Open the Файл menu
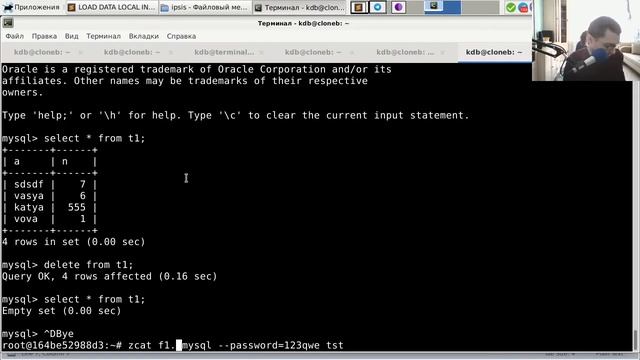The height and width of the screenshot is (360, 640). tap(14, 36)
